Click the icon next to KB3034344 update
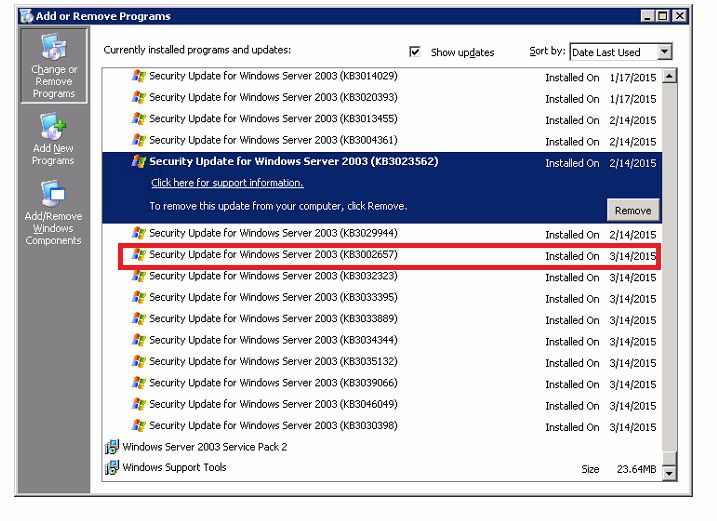The image size is (717, 521). click(x=139, y=340)
